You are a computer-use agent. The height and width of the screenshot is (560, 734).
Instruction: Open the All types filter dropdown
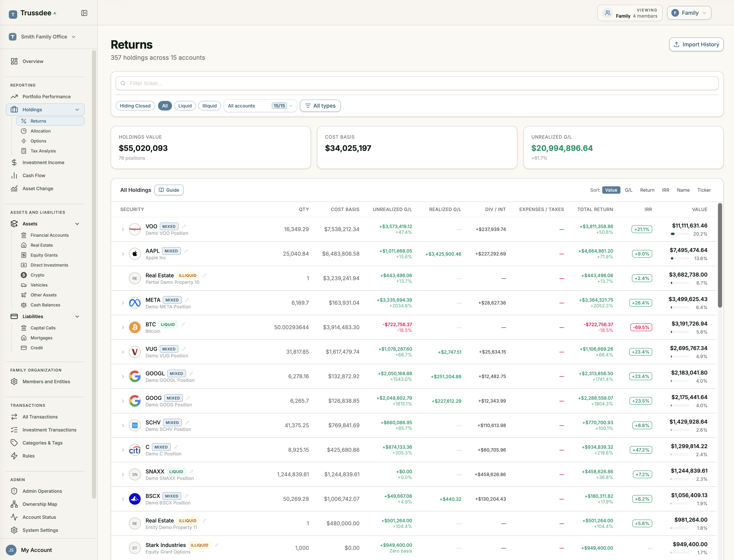pyautogui.click(x=320, y=106)
